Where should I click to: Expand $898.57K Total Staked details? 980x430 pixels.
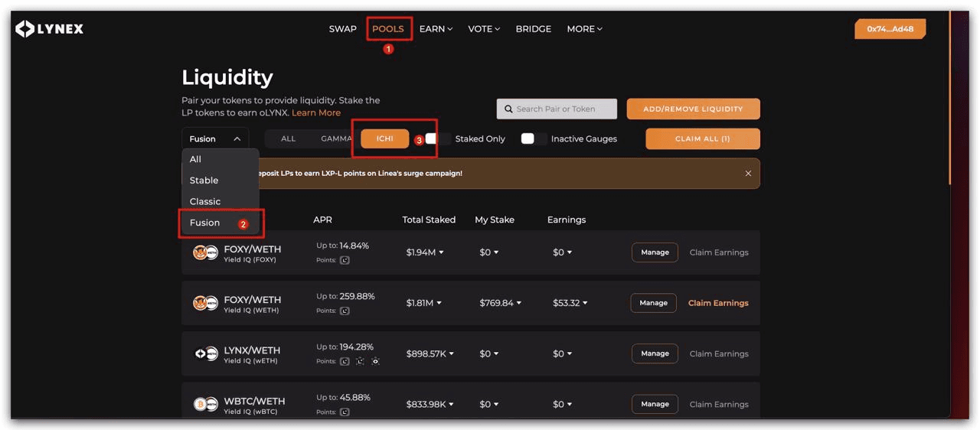pyautogui.click(x=430, y=353)
